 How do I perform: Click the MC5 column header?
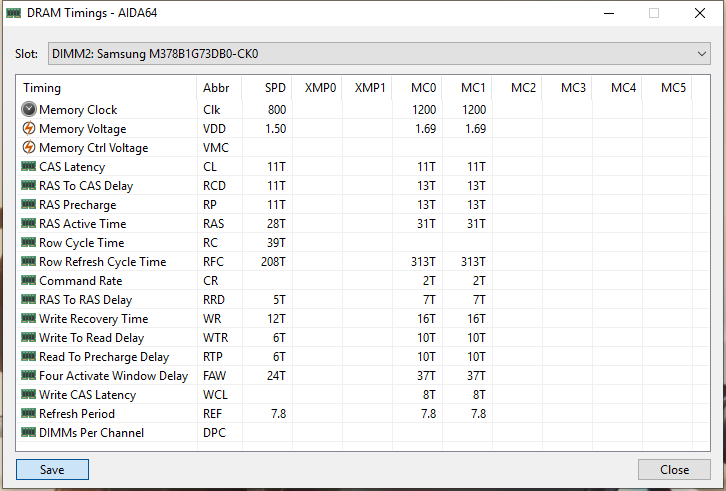[667, 88]
